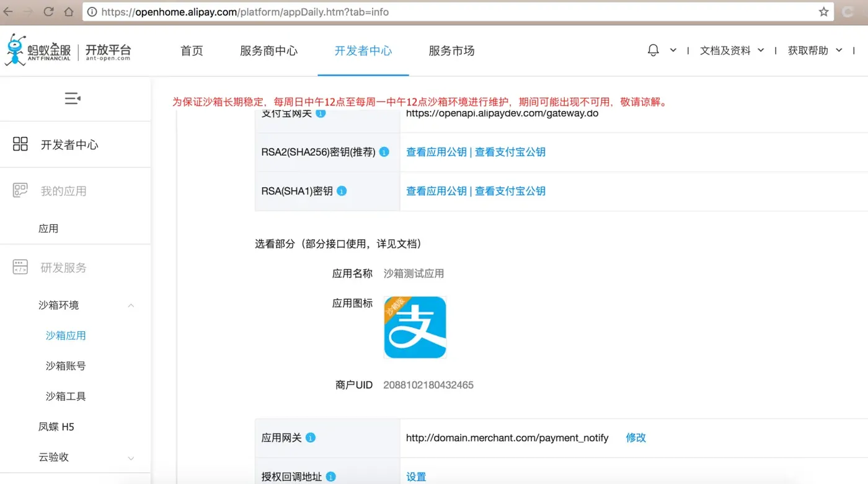Select 应用 under 我的应用
868x484 pixels.
tap(48, 229)
